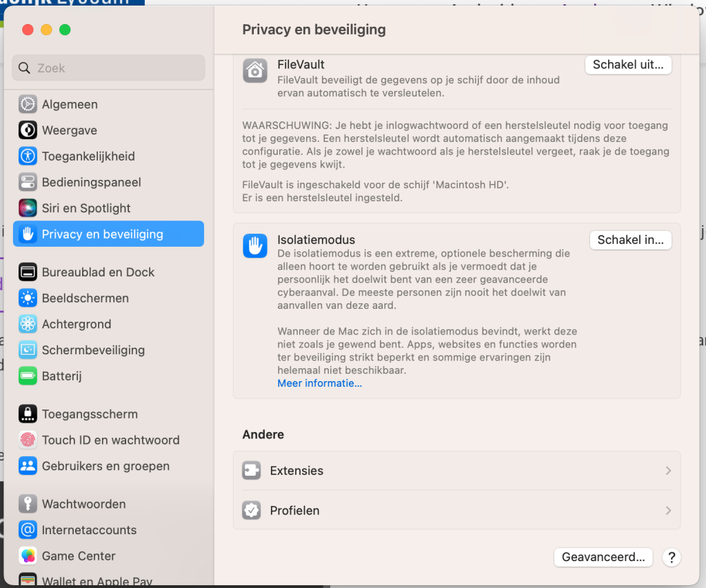The image size is (706, 588).
Task: Click the Wachtwoorden key icon
Action: (x=28, y=505)
